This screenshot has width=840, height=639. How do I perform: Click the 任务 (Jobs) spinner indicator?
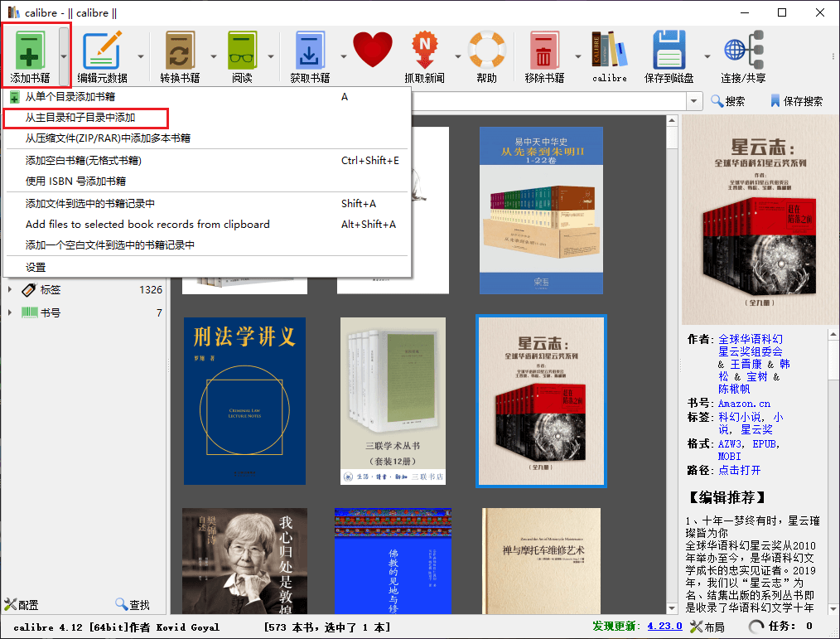click(756, 626)
